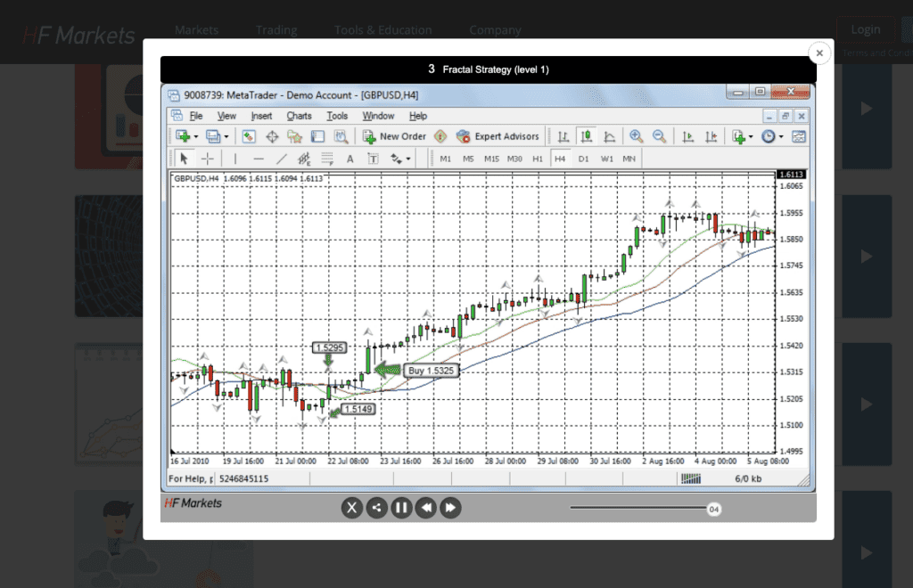Click the video progress slider handle

tap(714, 509)
